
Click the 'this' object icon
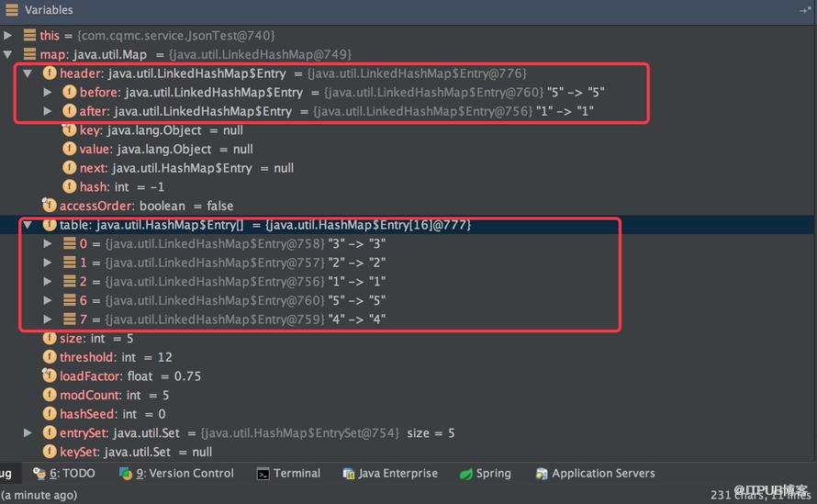[x=29, y=36]
